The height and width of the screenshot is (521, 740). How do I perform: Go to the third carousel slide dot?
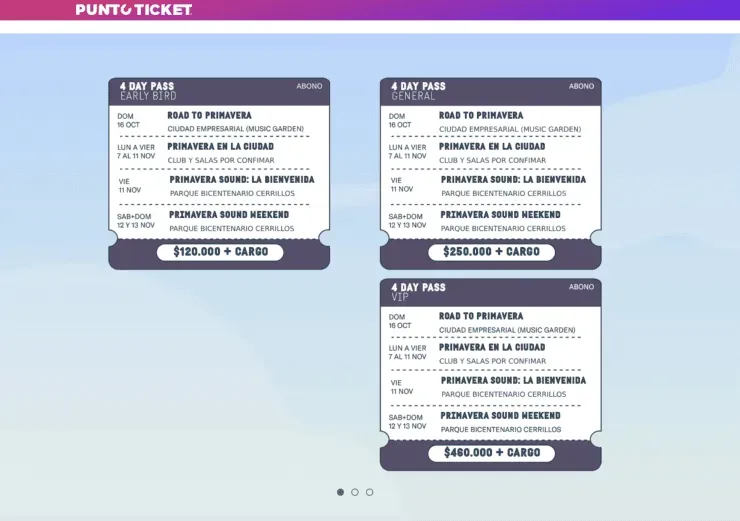point(369,492)
